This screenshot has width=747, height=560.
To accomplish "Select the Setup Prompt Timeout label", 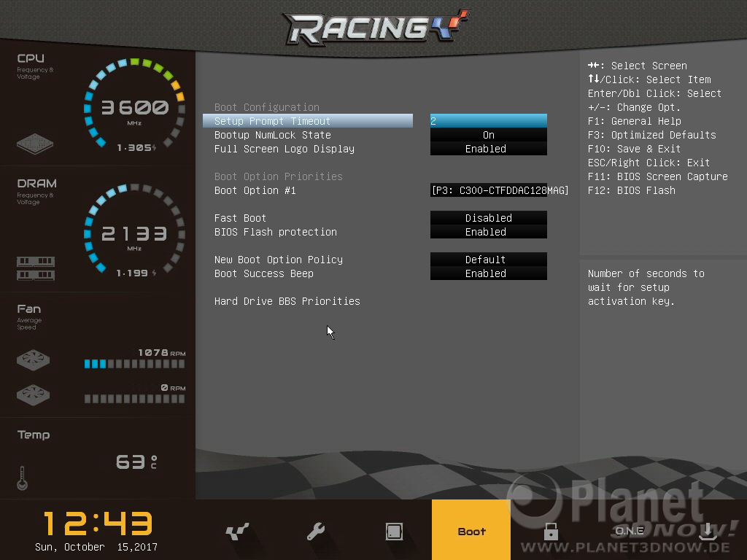I will coord(273,121).
